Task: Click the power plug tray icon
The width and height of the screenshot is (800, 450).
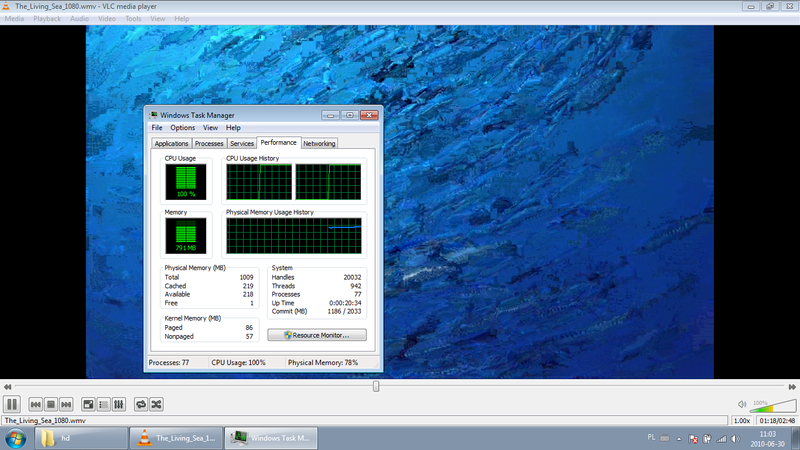Action: coord(707,439)
